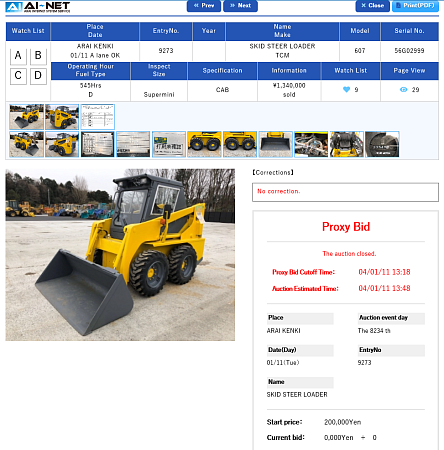Add to watch list A
Image resolution: width=444 pixels, height=450 pixels.
tap(18, 56)
